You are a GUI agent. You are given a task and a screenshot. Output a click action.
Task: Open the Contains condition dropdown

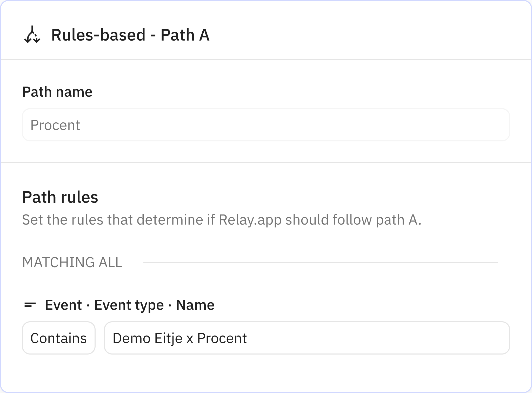[58, 338]
